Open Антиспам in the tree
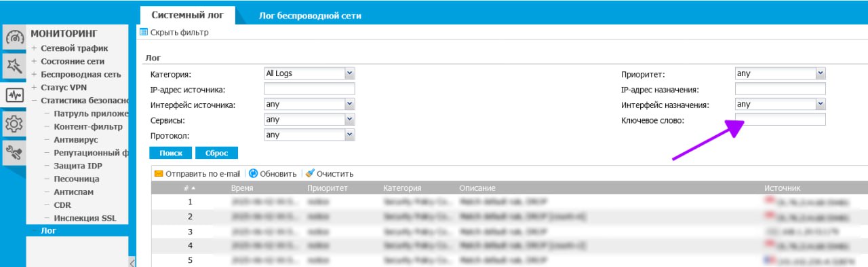This screenshot has width=868, height=267. pos(73,192)
